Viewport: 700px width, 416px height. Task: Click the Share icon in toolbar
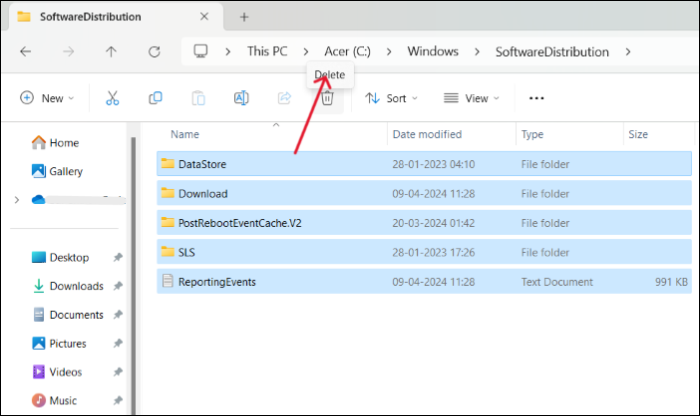point(284,98)
